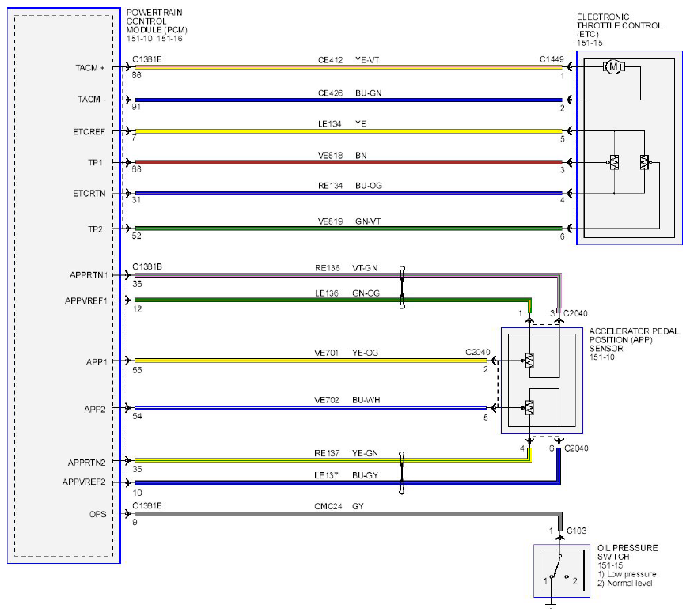Click the LE137 BU-GY wire label
Screen dimensions: 690x616
pos(346,475)
